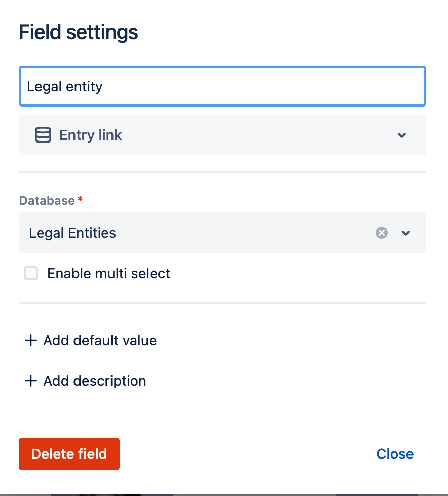
Task: Click the divider line above Add default value
Action: (222, 303)
